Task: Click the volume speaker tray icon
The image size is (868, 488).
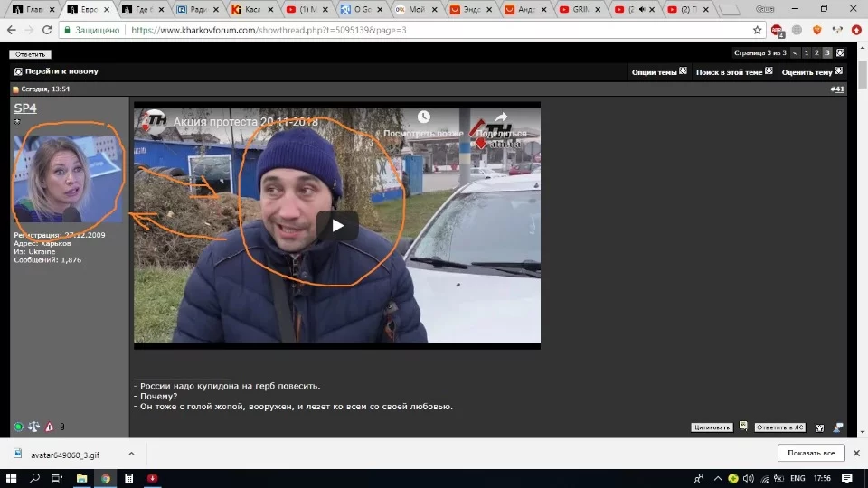Action: 749,478
